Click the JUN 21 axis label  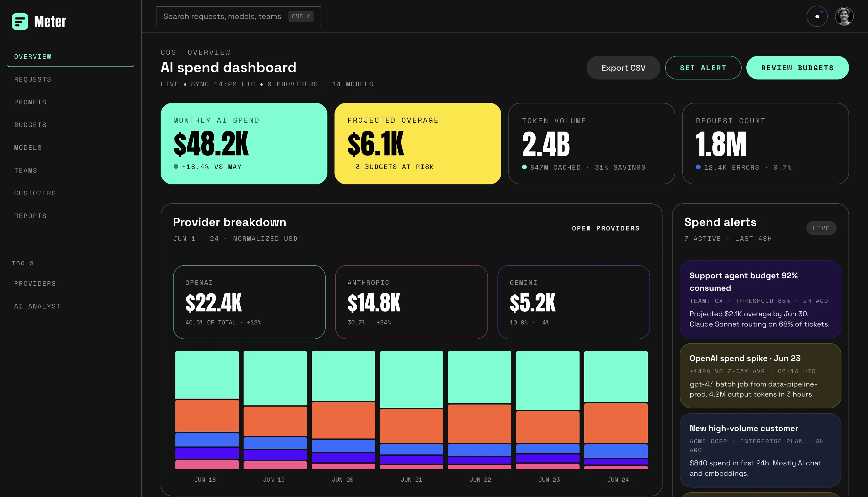point(411,480)
